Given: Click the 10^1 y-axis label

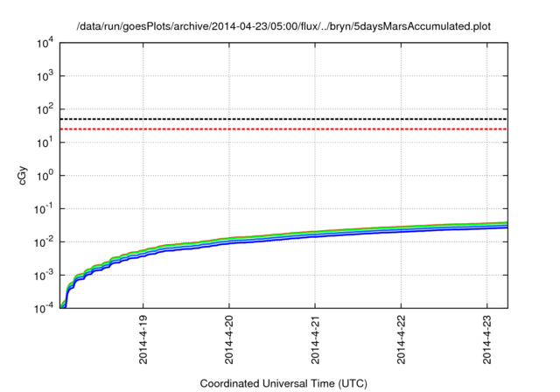Looking at the screenshot, I should [45, 143].
